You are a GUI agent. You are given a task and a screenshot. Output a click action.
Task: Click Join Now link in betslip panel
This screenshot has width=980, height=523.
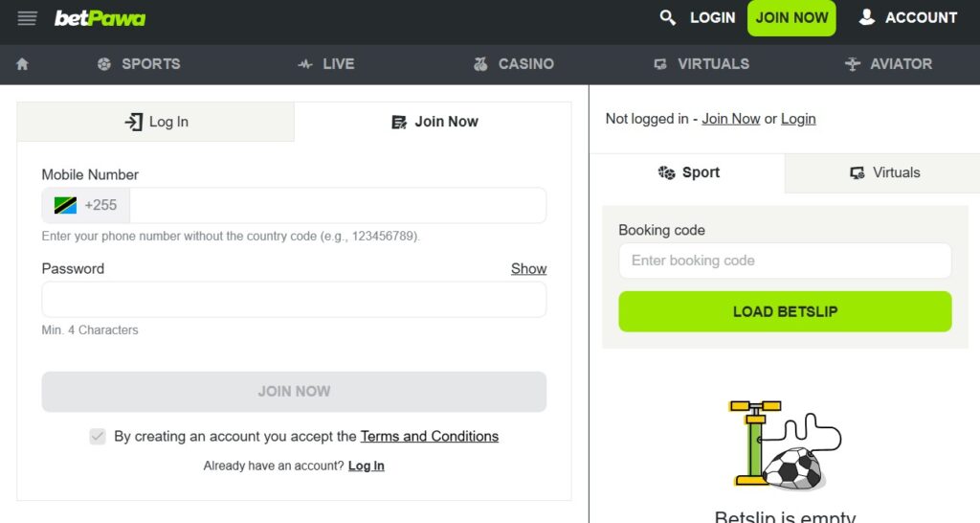point(730,119)
